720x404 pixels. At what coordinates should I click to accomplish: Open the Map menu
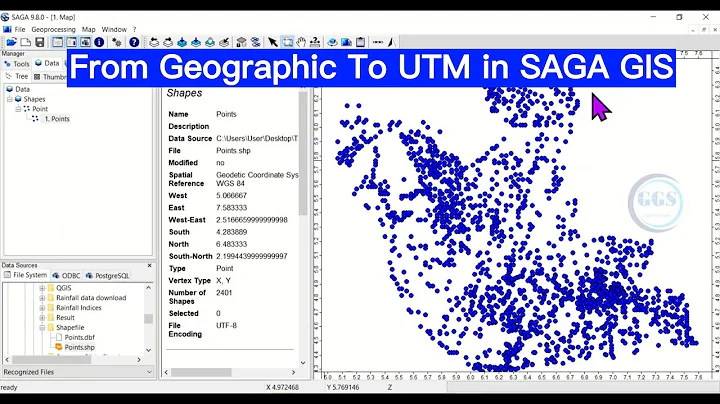point(89,29)
